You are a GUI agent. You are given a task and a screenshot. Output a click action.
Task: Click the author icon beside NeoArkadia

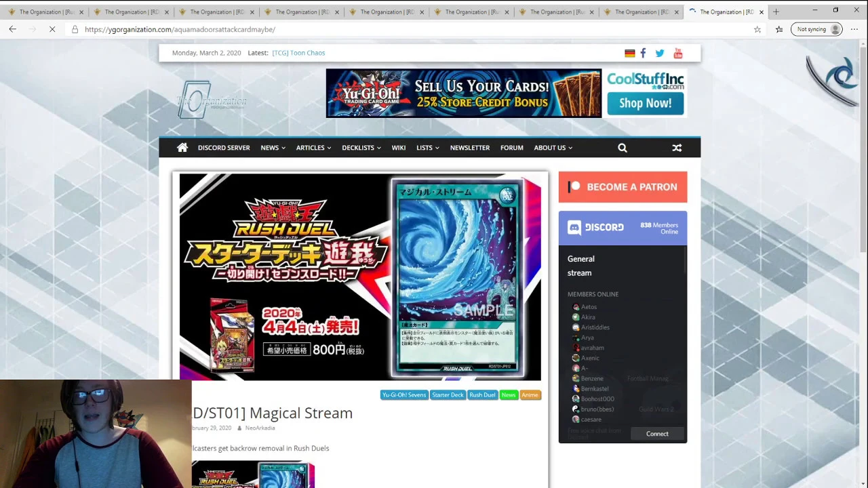[x=239, y=428]
